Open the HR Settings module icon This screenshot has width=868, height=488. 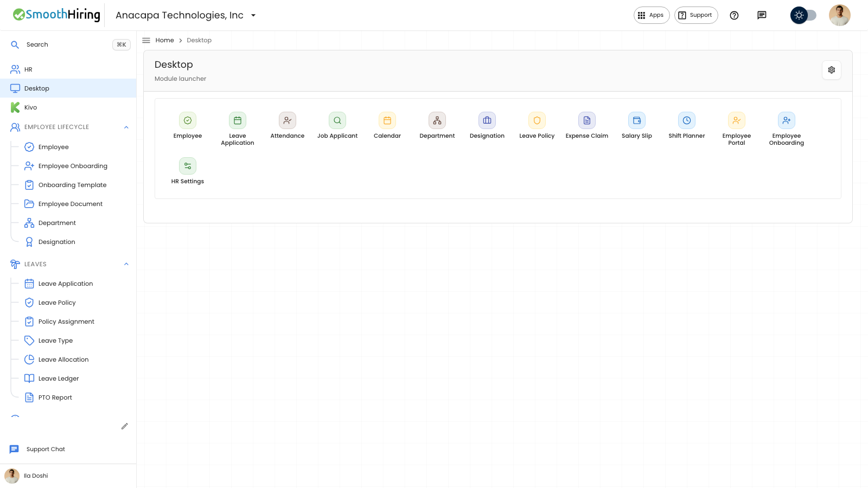pos(188,166)
